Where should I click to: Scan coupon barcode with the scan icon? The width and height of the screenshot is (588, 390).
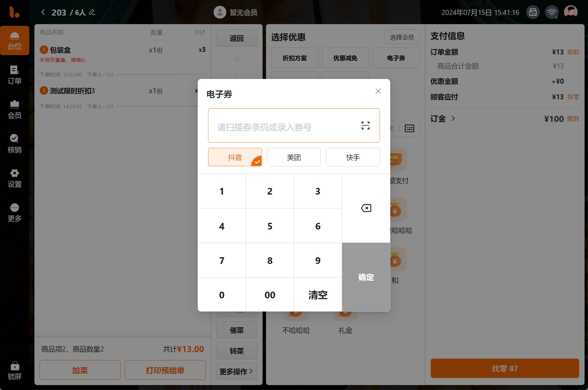pyautogui.click(x=366, y=125)
